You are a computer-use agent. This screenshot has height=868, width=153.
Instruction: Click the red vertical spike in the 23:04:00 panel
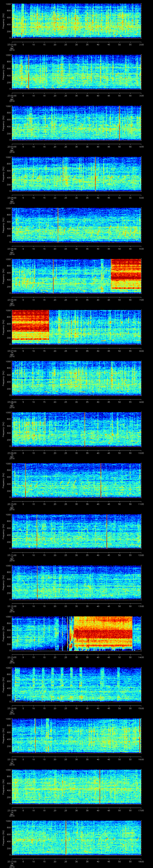coord(95,174)
